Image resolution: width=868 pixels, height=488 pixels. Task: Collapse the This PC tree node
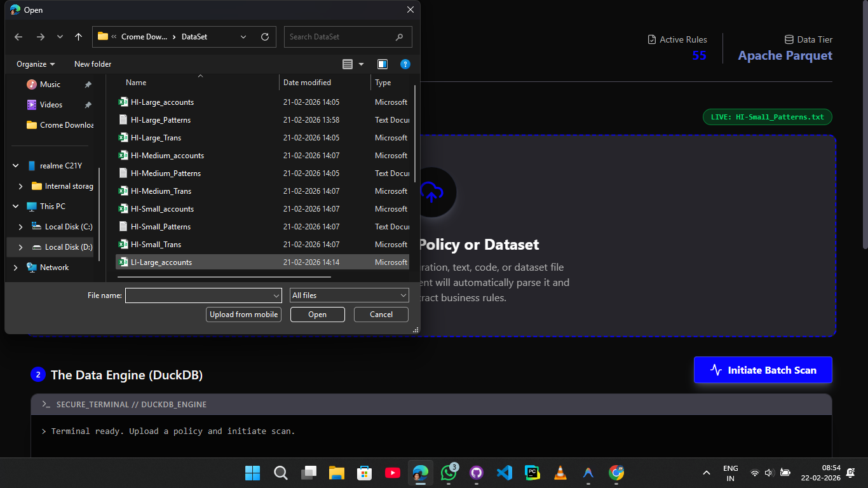tap(15, 207)
